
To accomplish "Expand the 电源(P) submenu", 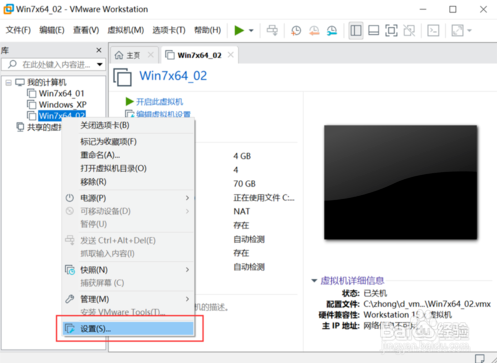I will 128,198.
